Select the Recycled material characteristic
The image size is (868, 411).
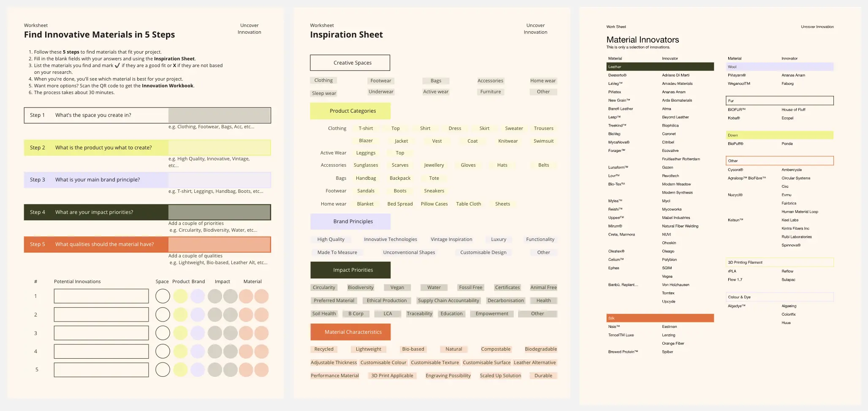click(x=324, y=349)
